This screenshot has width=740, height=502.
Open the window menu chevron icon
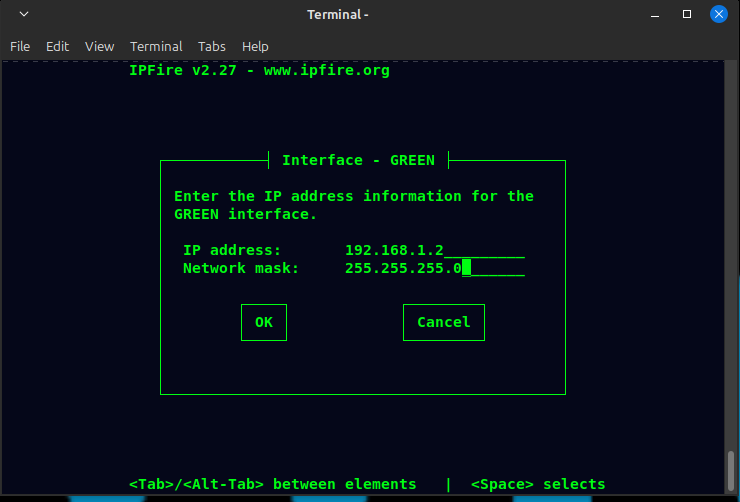(23, 15)
